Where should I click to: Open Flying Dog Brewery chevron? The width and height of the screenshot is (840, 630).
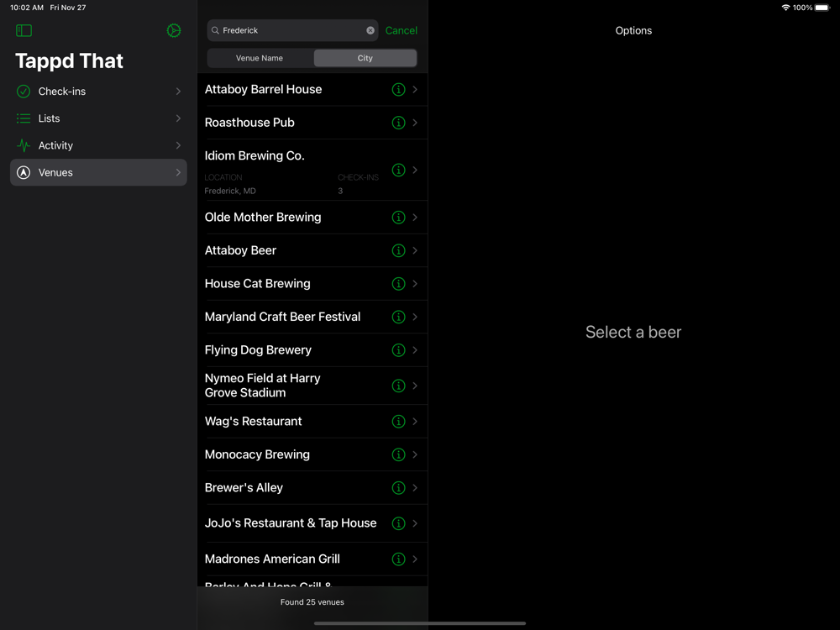[x=415, y=349]
